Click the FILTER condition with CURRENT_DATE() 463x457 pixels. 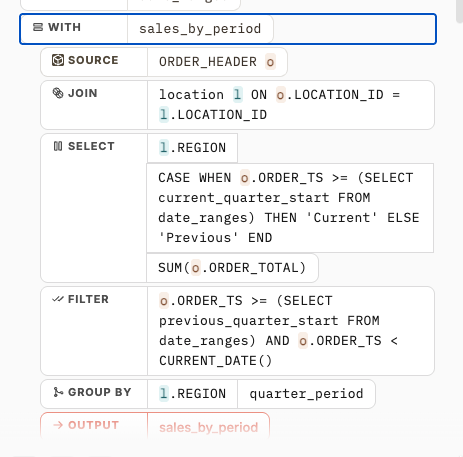click(x=291, y=331)
